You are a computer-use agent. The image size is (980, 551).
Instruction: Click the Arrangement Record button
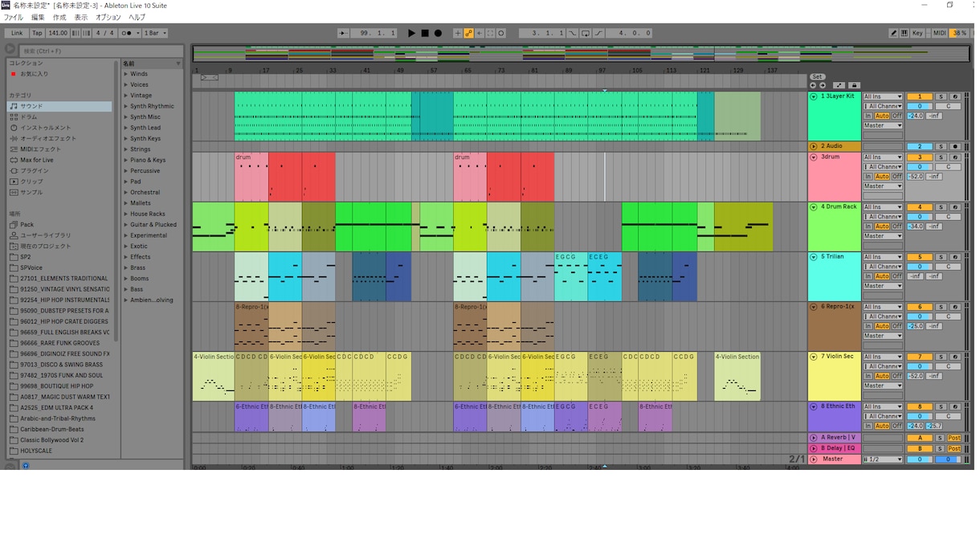438,34
